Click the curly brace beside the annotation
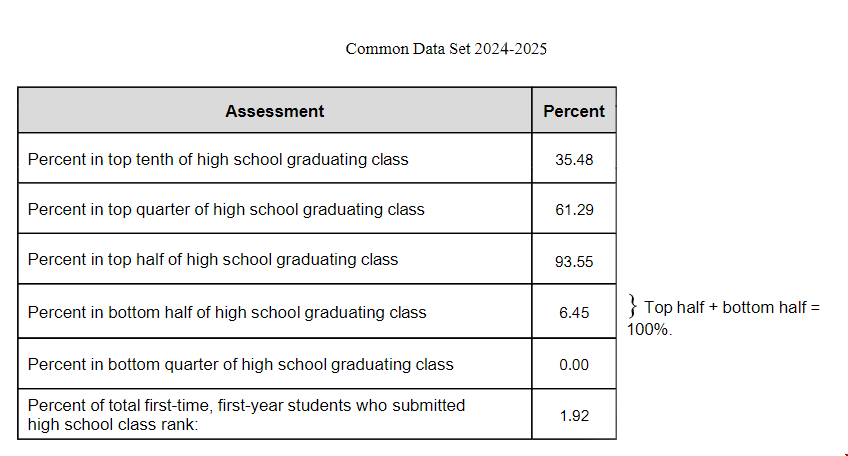The width and height of the screenshot is (848, 456). [x=633, y=306]
